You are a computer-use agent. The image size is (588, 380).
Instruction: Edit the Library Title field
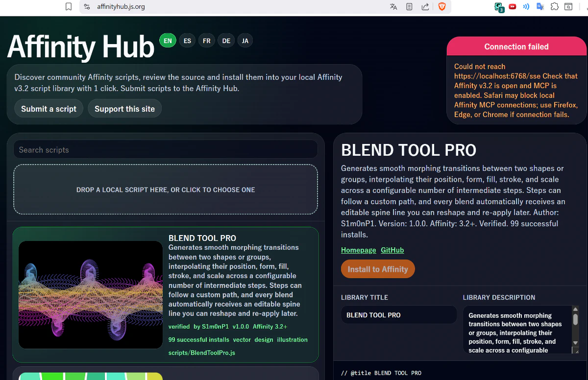399,315
